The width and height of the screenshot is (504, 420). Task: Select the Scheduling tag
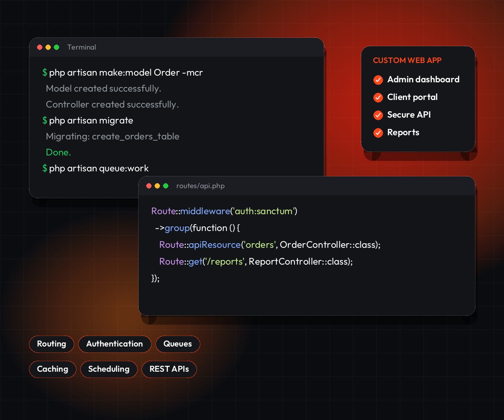(109, 369)
